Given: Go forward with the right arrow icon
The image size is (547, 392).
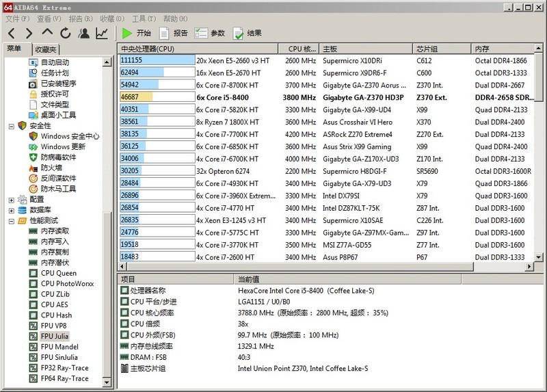Looking at the screenshot, I should 29,33.
